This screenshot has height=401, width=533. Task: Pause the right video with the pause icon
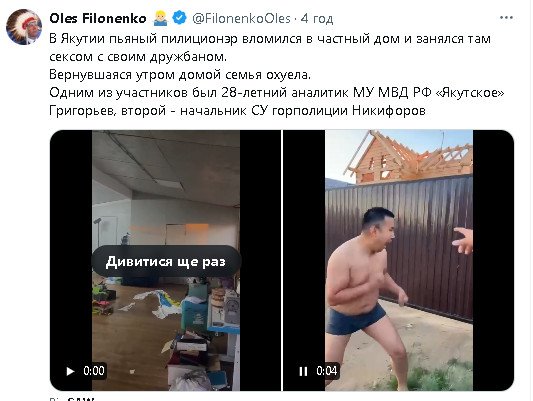click(x=303, y=371)
